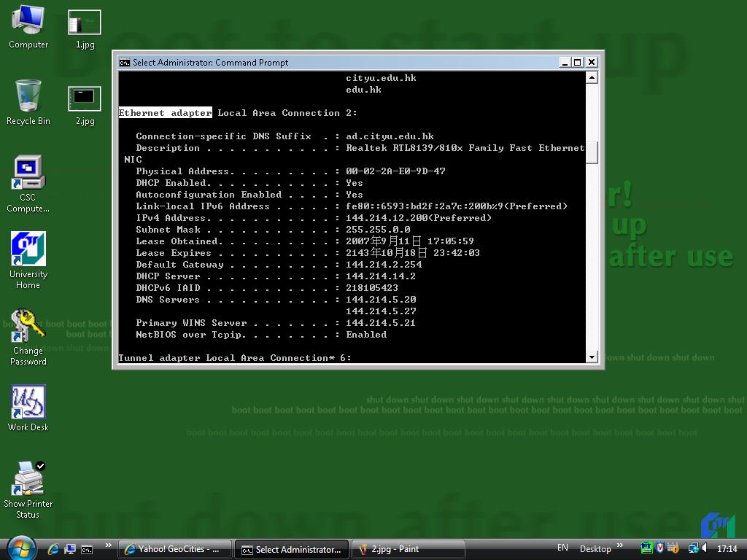Expand the Desktop toolbar chevron
Screen dimensions: 747x560
[620, 545]
